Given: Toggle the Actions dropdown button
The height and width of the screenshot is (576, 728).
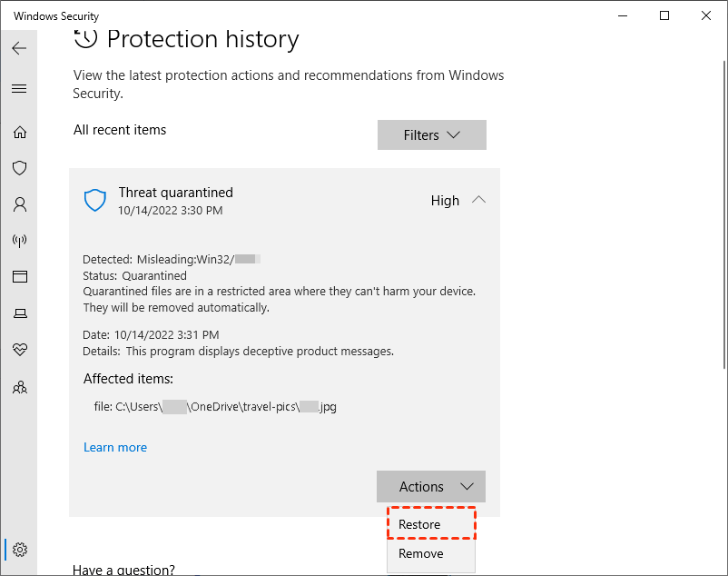Looking at the screenshot, I should (431, 487).
